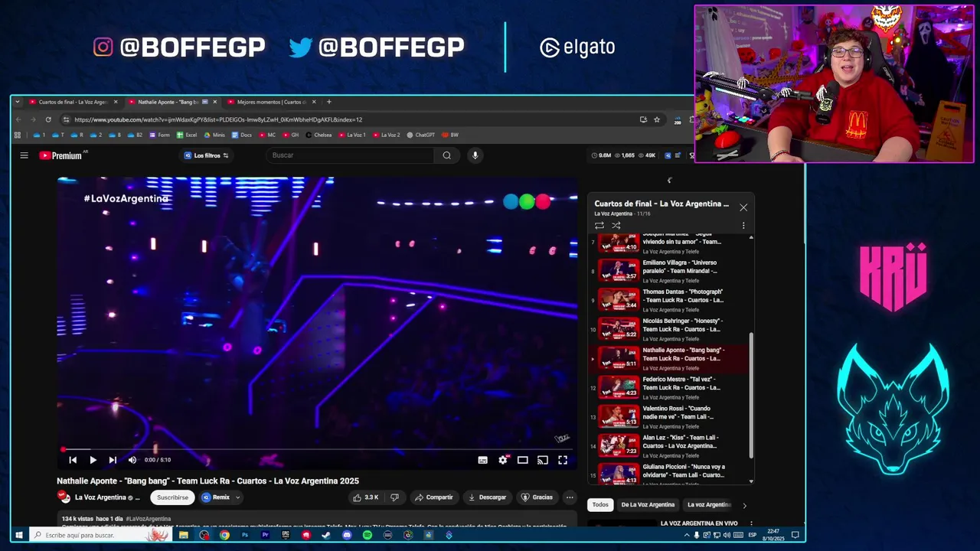Open playlist options three-dot menu

(743, 226)
